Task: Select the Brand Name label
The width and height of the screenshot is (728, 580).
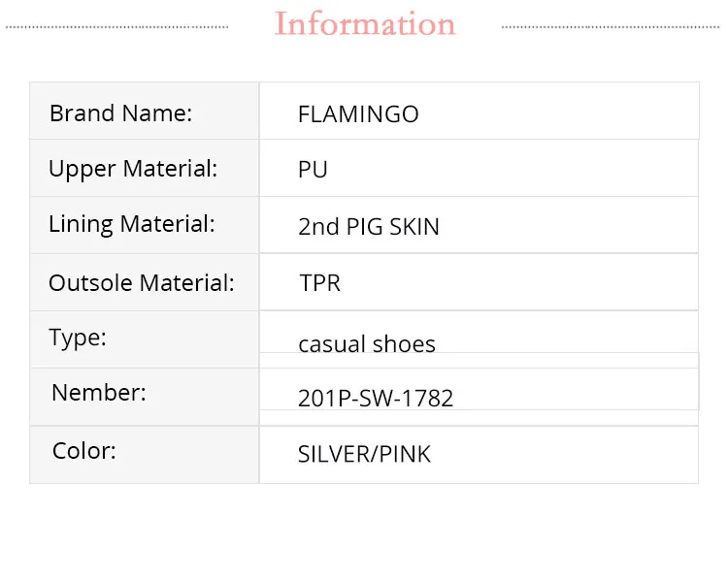Action: [x=120, y=113]
